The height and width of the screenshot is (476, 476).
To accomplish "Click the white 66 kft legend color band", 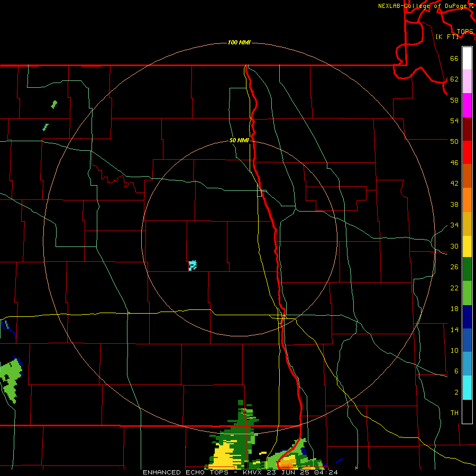I will coord(467,58).
